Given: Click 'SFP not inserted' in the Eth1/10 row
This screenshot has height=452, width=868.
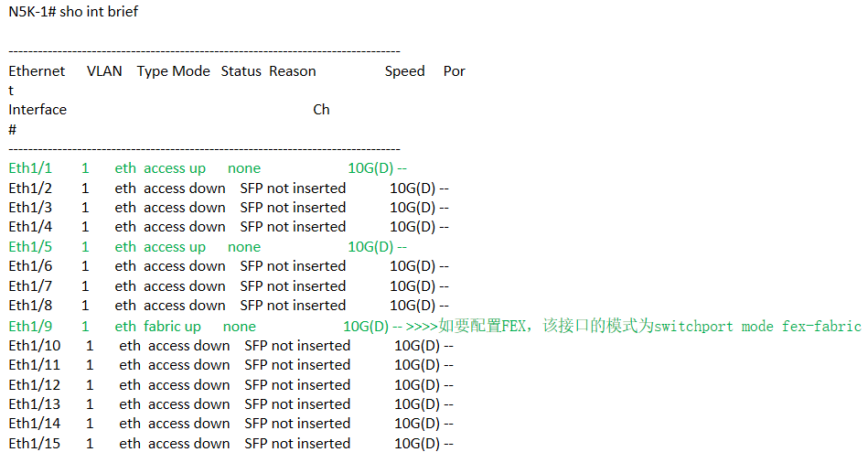Looking at the screenshot, I should point(297,346).
